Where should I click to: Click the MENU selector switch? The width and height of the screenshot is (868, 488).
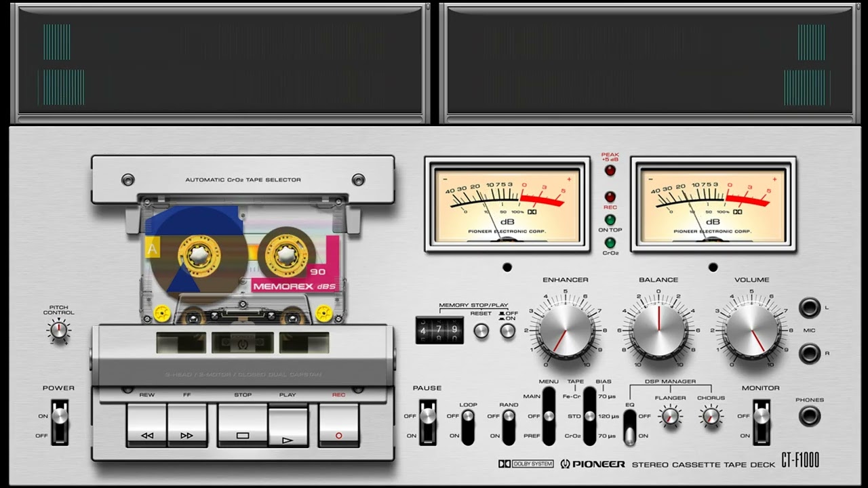549,416
